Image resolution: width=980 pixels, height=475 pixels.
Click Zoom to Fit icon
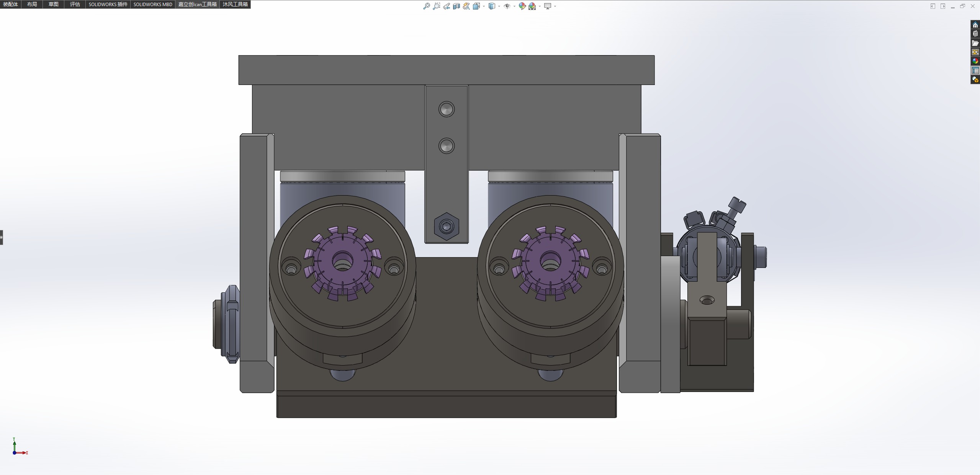point(426,6)
